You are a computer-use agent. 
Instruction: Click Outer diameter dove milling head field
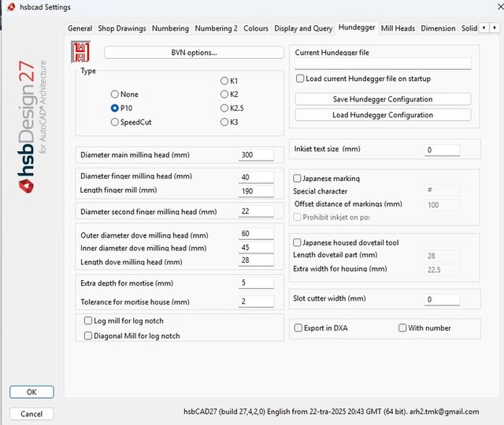[256, 234]
